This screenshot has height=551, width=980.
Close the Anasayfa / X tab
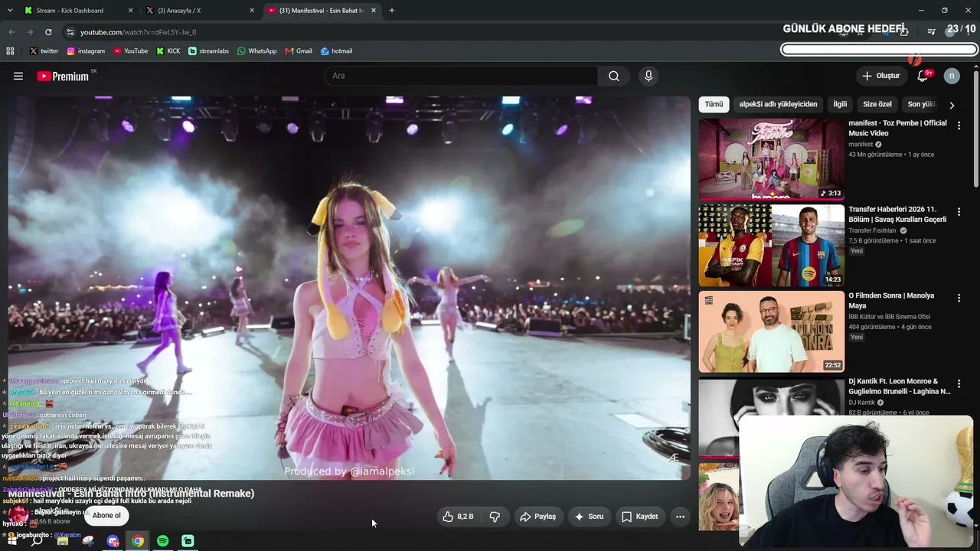pyautogui.click(x=252, y=11)
